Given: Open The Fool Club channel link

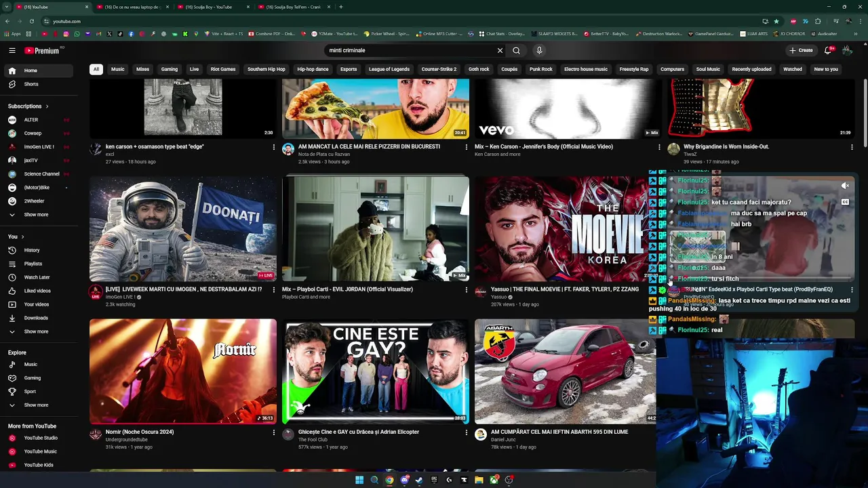Looking at the screenshot, I should [x=313, y=440].
